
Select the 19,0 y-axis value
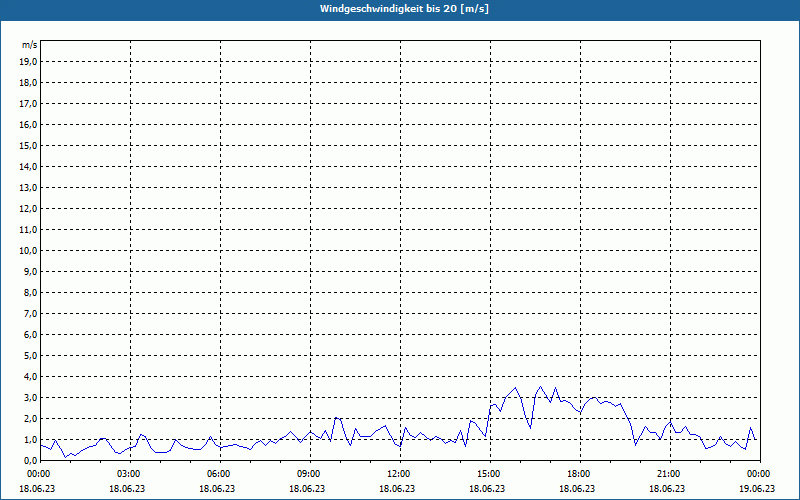(28, 62)
